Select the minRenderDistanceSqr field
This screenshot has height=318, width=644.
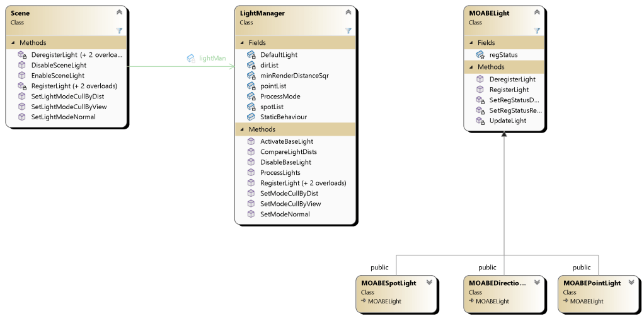click(x=294, y=76)
